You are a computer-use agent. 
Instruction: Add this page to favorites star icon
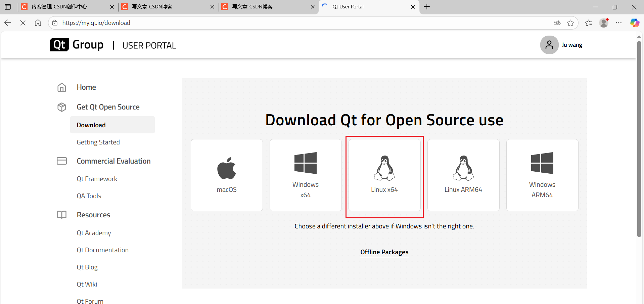570,23
